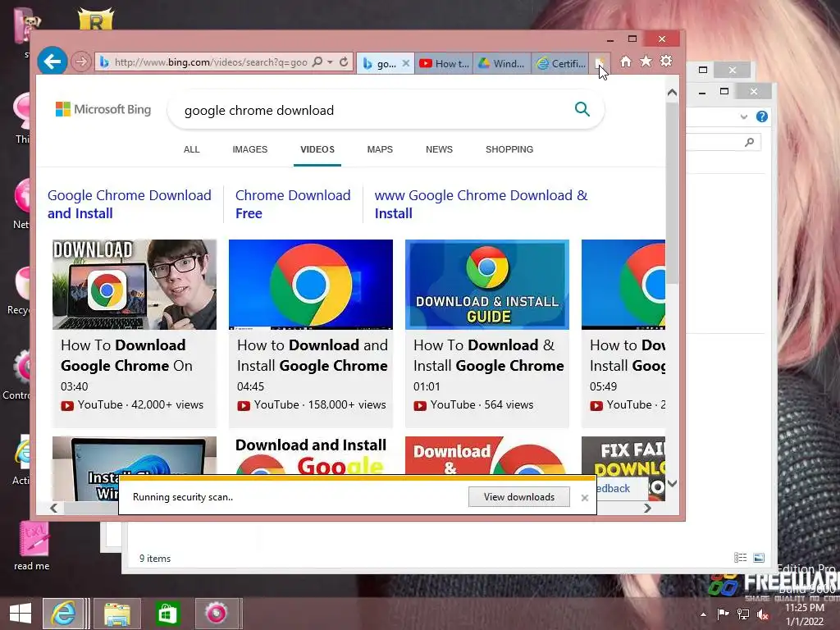Click the '9 items' status bar text
The width and height of the screenshot is (840, 630).
click(155, 559)
